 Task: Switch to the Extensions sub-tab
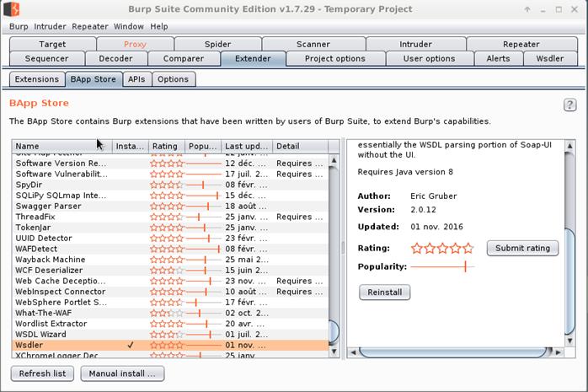37,78
